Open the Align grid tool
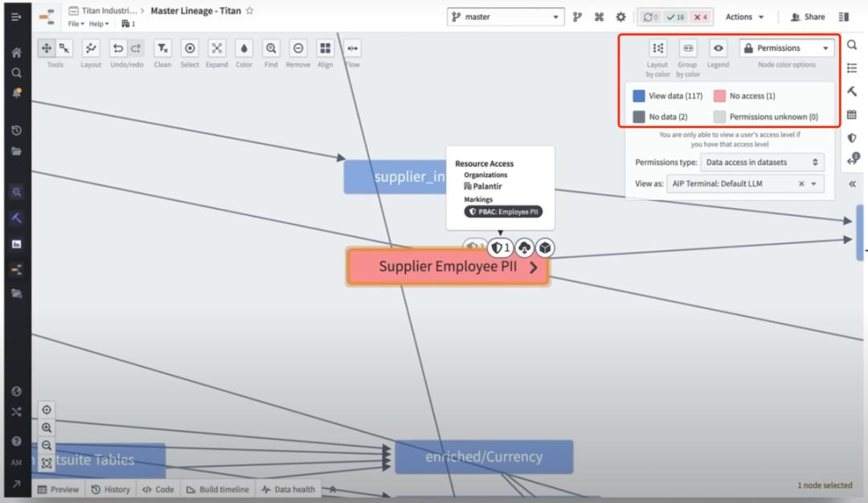Image resolution: width=868 pixels, height=503 pixels. [x=325, y=49]
